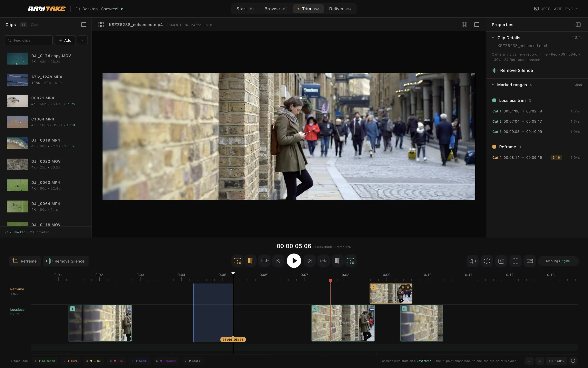Open the Deliver tab
The width and height of the screenshot is (588, 368).
[340, 9]
